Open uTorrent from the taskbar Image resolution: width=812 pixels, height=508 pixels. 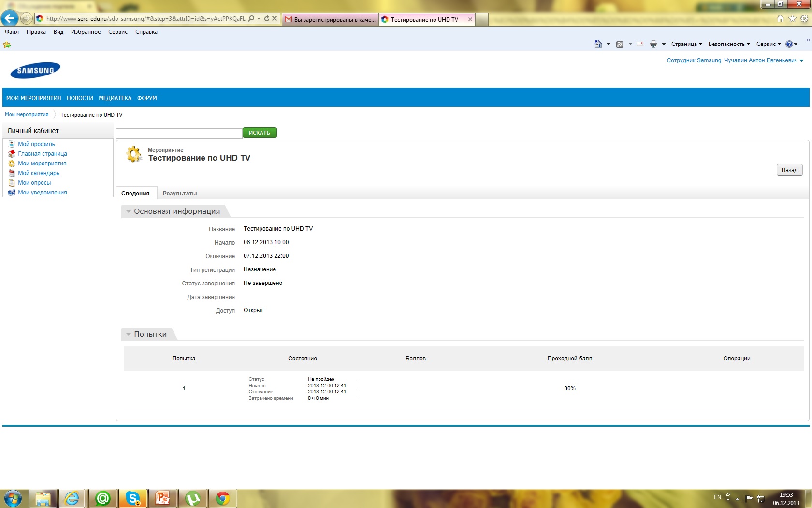[x=192, y=498]
